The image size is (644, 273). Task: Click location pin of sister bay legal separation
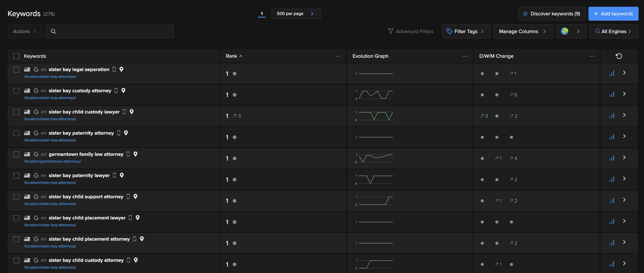pos(121,69)
